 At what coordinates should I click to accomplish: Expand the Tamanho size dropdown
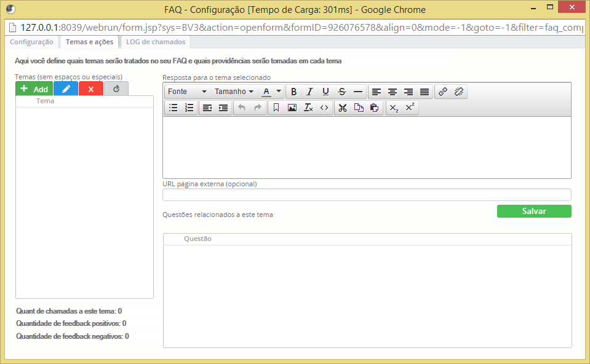pyautogui.click(x=234, y=92)
